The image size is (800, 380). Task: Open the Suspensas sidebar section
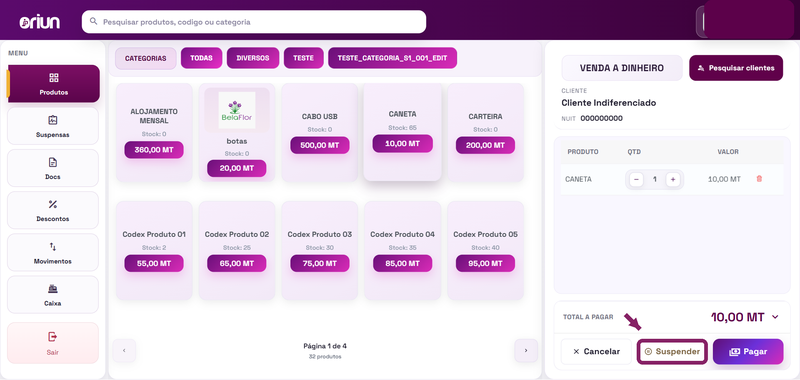point(53,126)
